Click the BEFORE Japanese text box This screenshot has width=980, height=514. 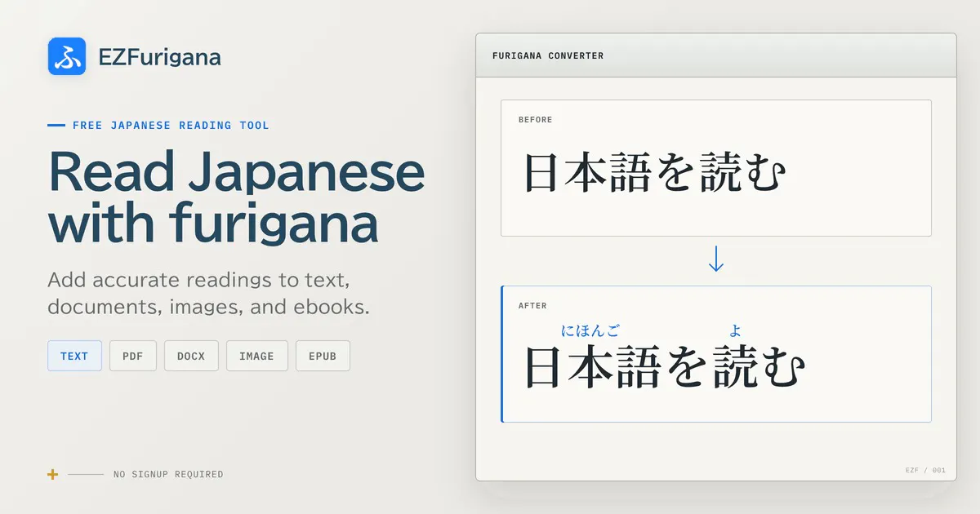(716, 168)
